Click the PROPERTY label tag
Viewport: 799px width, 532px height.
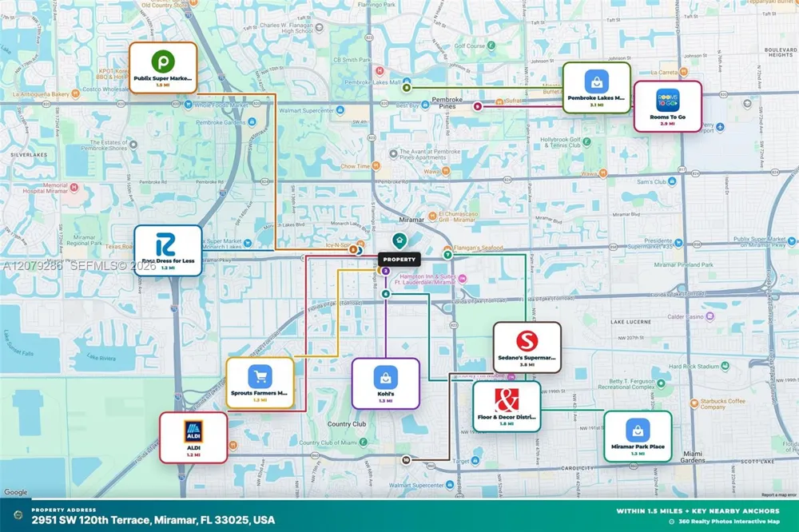(x=399, y=260)
